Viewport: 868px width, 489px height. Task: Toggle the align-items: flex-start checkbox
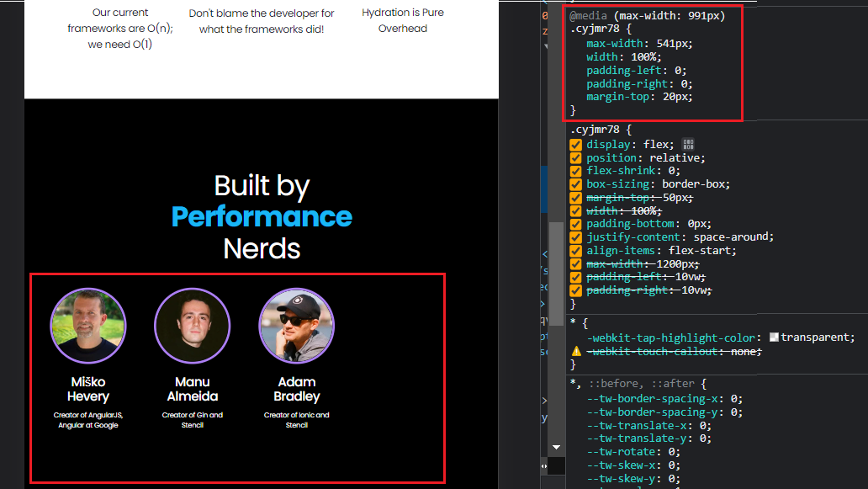[575, 250]
